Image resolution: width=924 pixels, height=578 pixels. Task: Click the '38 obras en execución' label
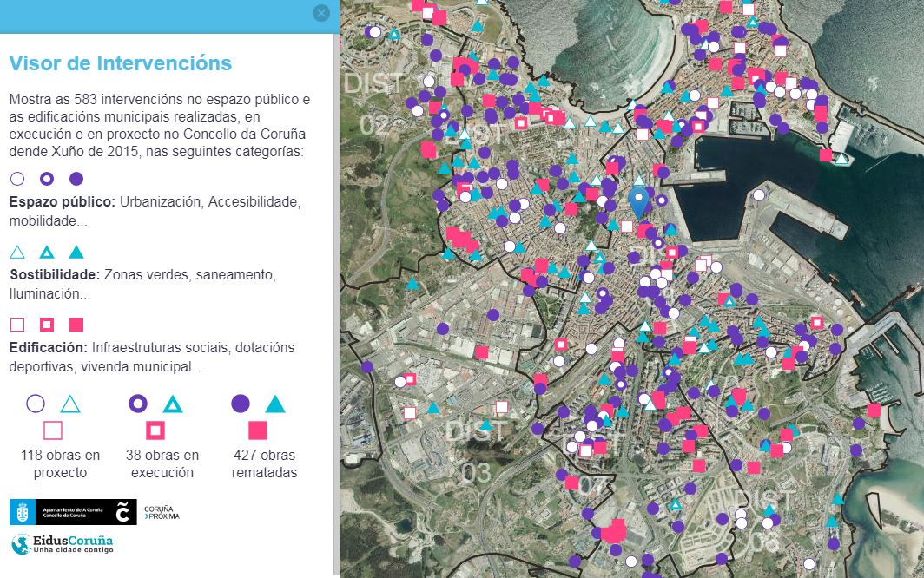tap(165, 464)
